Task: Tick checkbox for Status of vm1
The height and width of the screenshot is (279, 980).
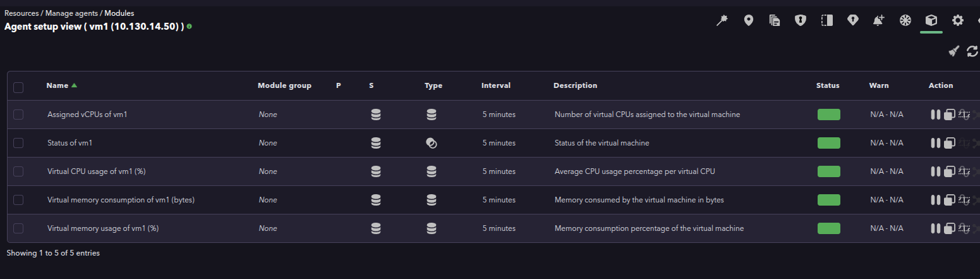Action: coord(18,143)
